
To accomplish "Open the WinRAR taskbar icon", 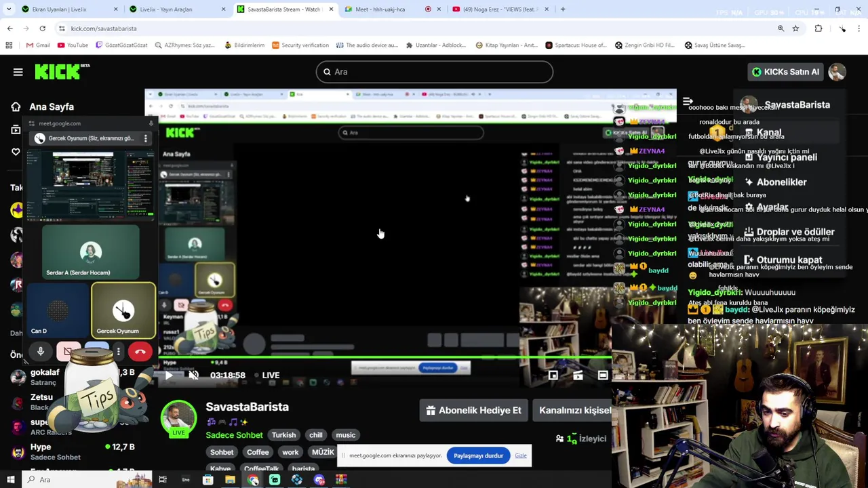I will [x=341, y=480].
